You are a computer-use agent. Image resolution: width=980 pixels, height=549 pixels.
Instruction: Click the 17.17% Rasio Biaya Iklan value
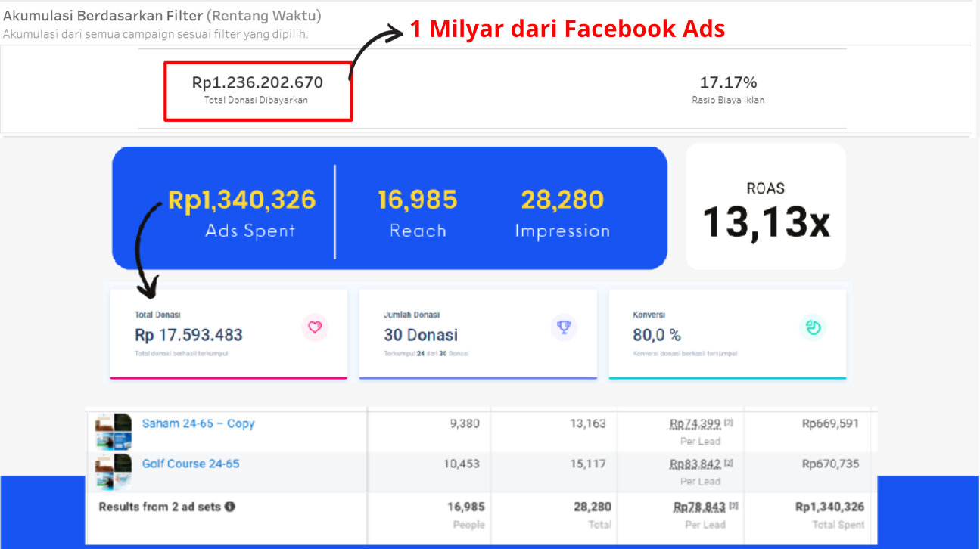tap(728, 82)
